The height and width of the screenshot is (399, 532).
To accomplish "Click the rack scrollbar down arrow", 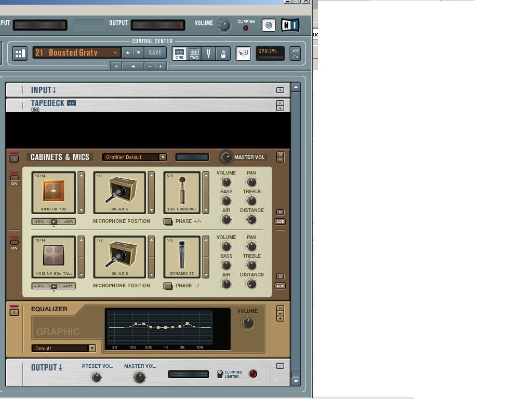I will tap(296, 381).
